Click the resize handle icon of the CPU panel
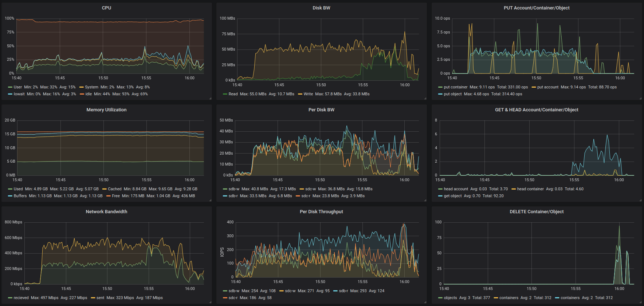 click(210, 98)
